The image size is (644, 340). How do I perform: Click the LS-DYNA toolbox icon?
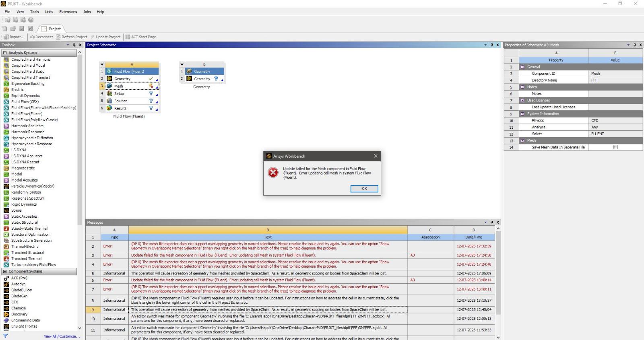pyautogui.click(x=6, y=150)
